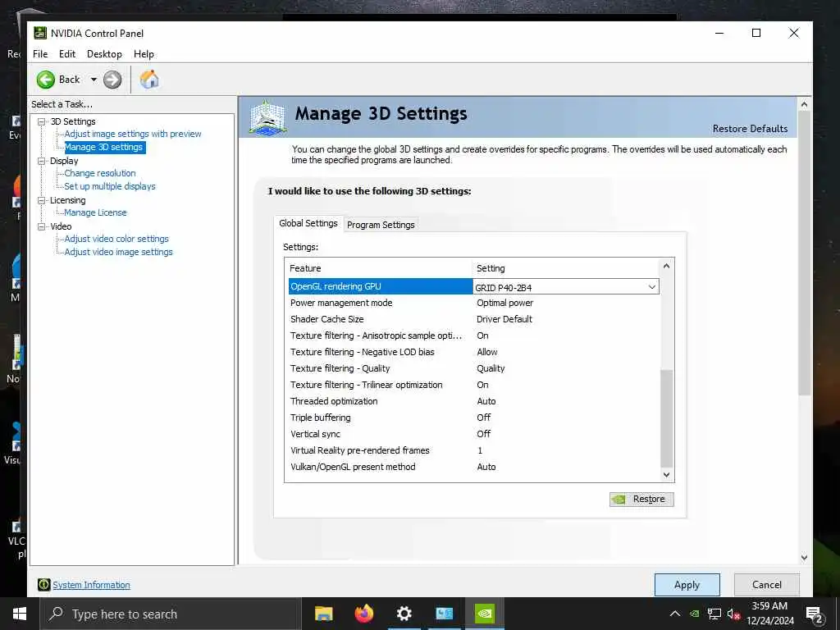Click the settings list scrollbar thumb

[x=666, y=418]
